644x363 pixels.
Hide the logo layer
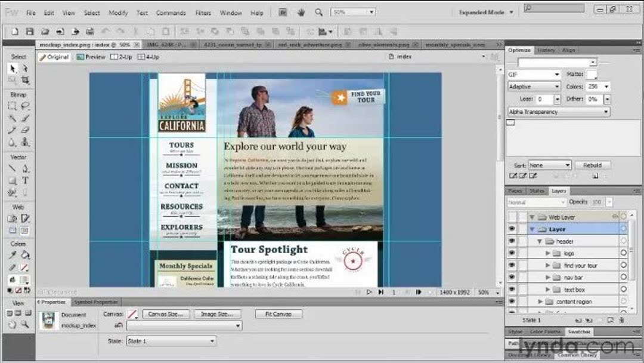(512, 253)
